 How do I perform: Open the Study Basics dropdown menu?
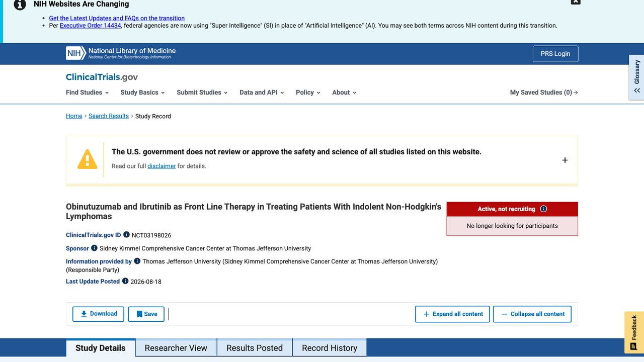pyautogui.click(x=143, y=93)
